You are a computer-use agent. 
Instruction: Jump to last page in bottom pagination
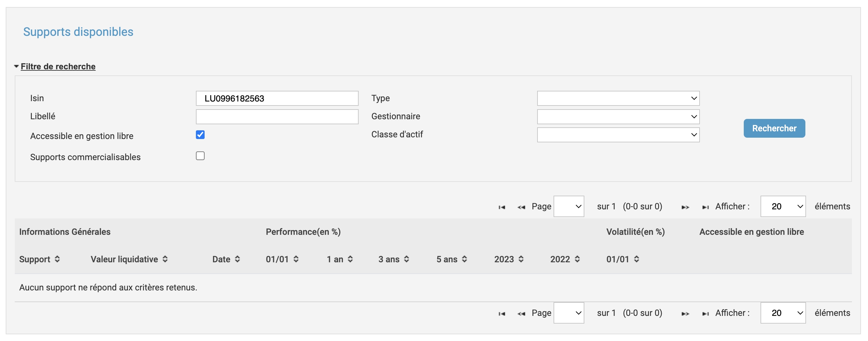coord(705,314)
